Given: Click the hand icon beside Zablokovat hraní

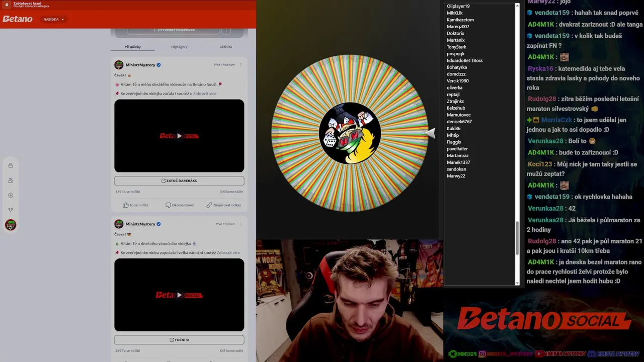Looking at the screenshot, I should (7, 5).
